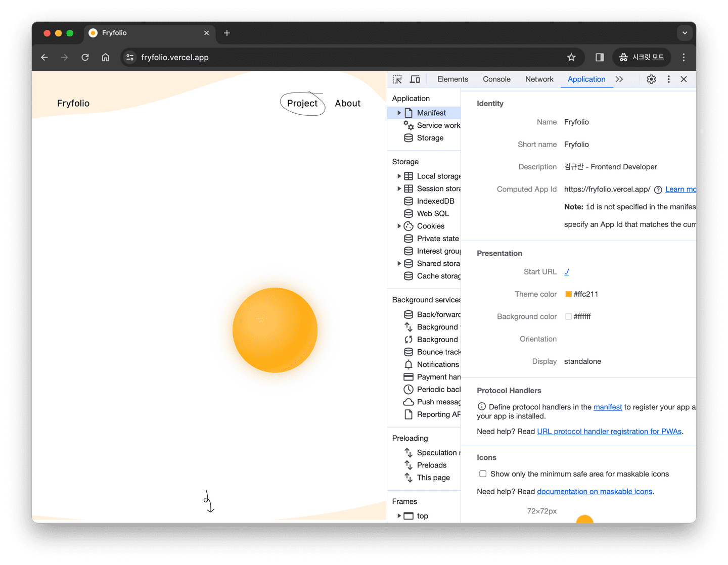Navigate home using the home icon
The width and height of the screenshot is (728, 565).
pos(105,57)
